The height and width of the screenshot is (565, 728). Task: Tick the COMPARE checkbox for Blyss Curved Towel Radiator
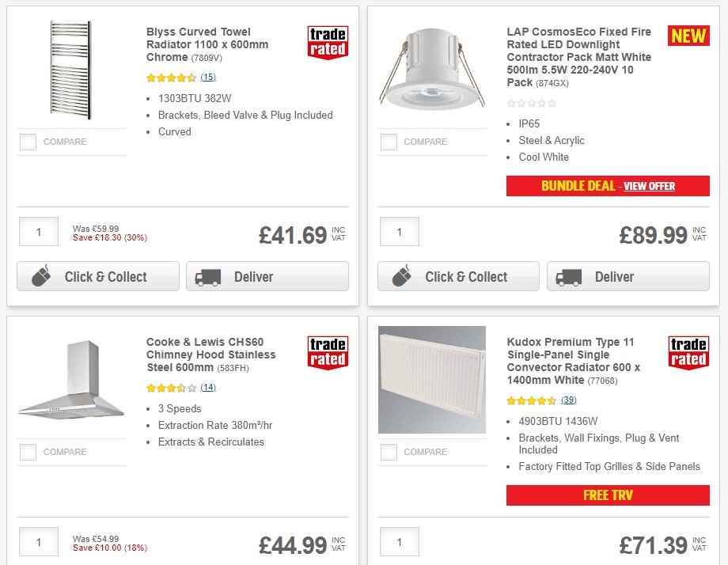(28, 142)
